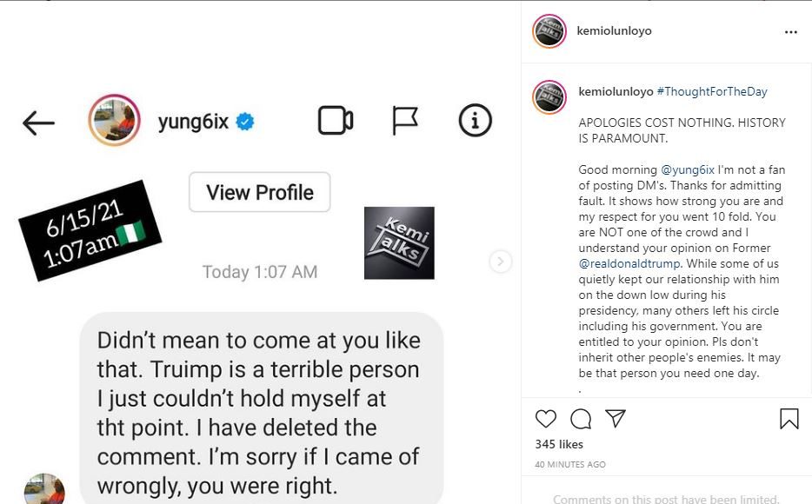
Task: Click the comment bubble icon
Action: click(581, 419)
